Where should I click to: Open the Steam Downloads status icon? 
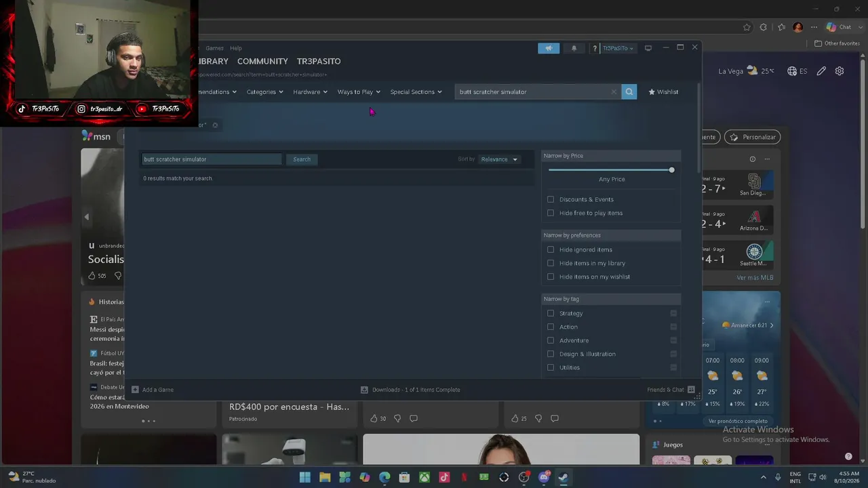[x=364, y=390]
